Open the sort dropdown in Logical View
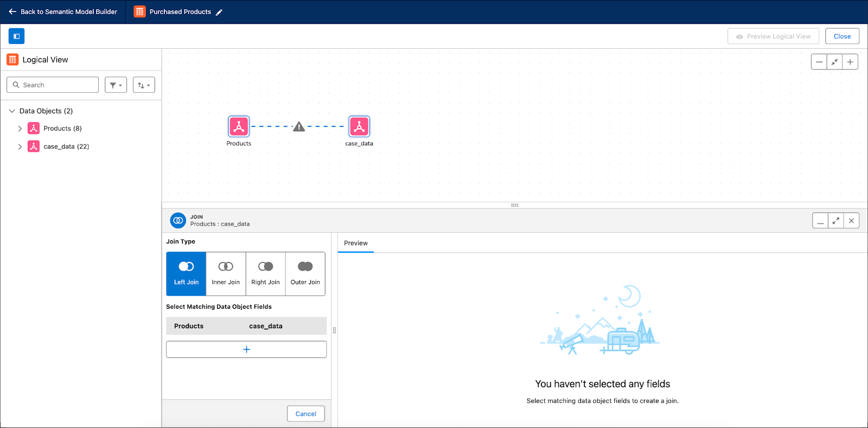868x428 pixels. pyautogui.click(x=144, y=85)
